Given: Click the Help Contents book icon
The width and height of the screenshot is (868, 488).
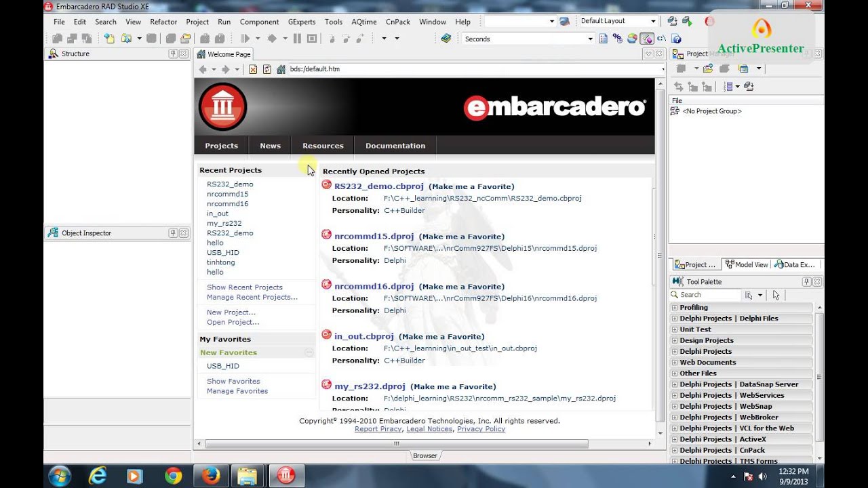Looking at the screenshot, I should [446, 39].
